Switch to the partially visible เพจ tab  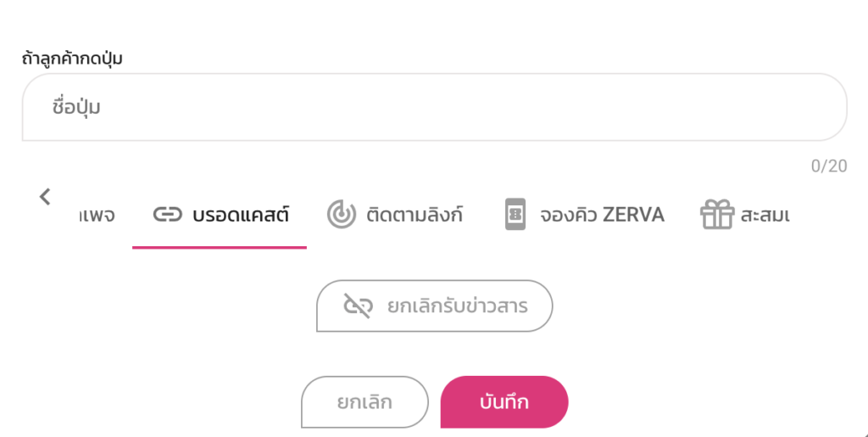tap(97, 215)
